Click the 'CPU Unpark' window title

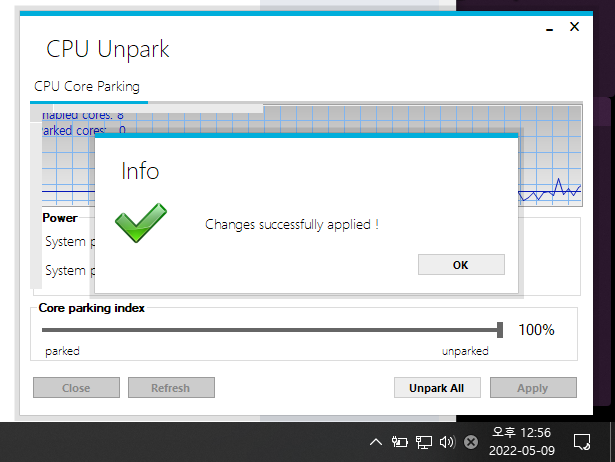pos(107,49)
